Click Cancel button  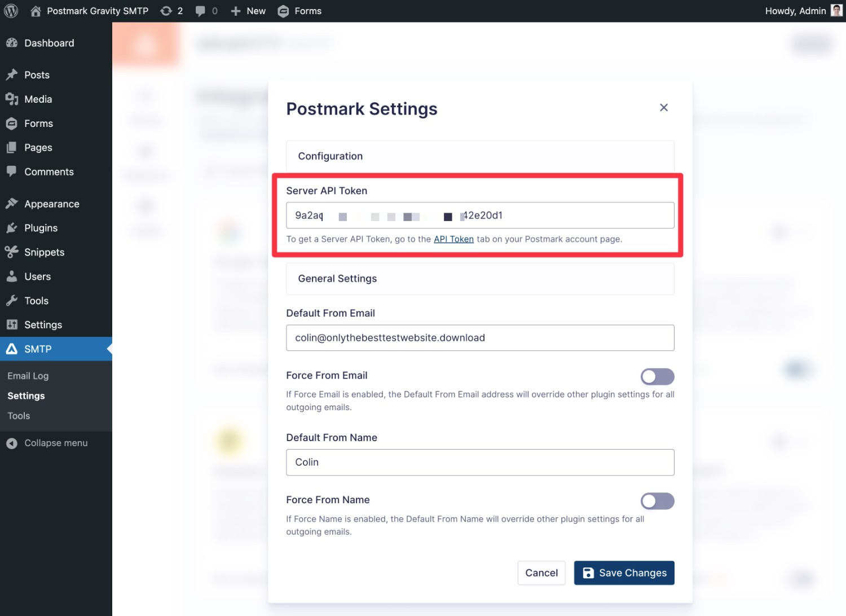tap(541, 573)
